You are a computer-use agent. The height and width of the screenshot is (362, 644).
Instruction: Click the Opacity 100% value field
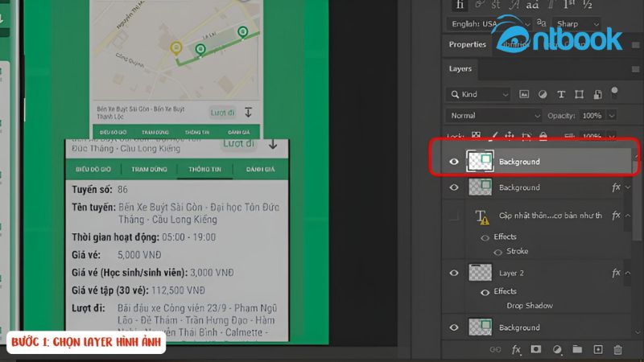[592, 116]
